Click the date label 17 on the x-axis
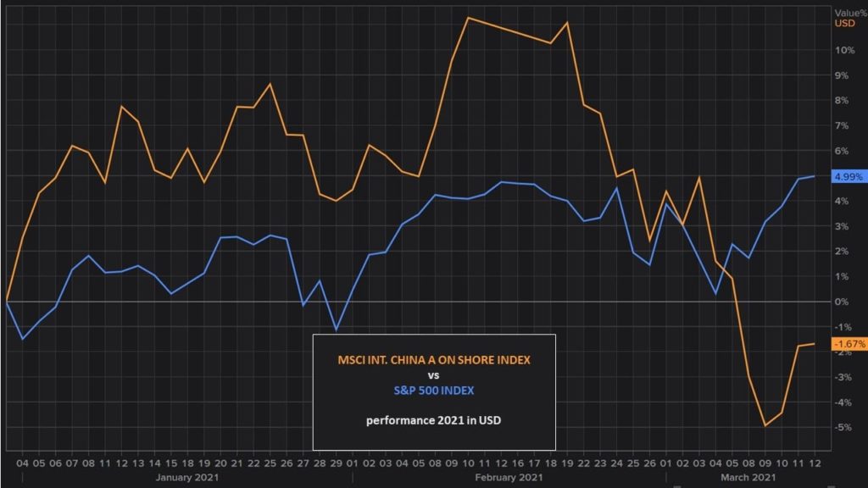 [534, 463]
